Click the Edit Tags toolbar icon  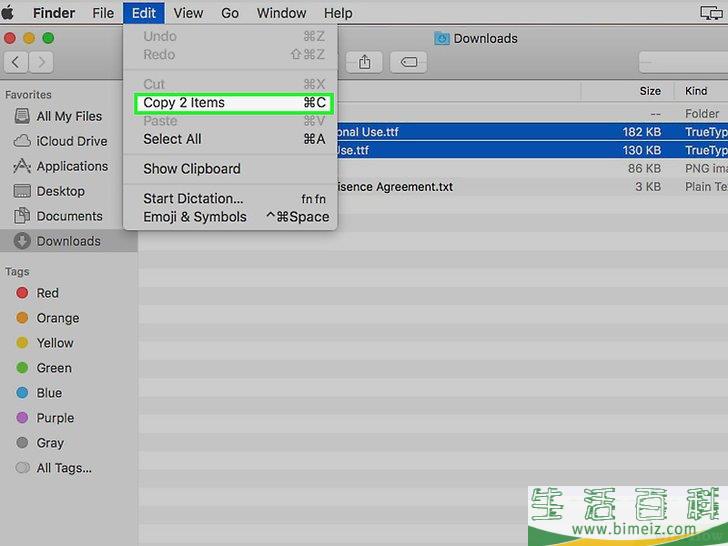click(x=408, y=62)
